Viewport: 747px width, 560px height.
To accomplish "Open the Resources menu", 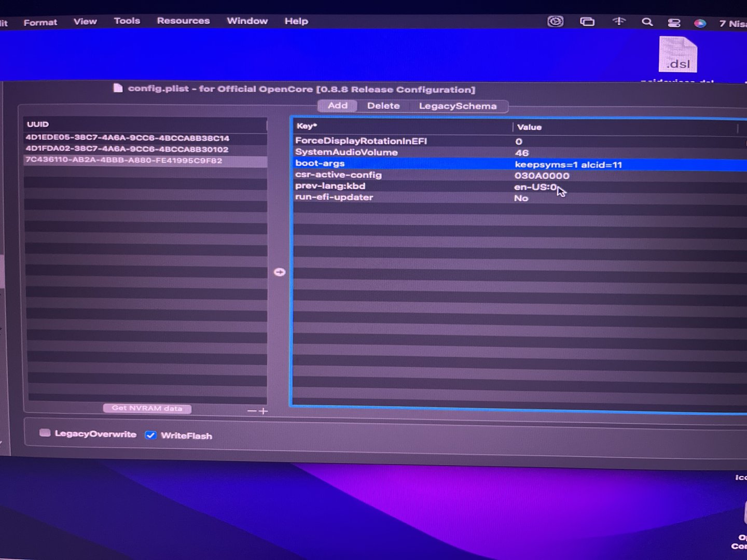I will tap(183, 21).
